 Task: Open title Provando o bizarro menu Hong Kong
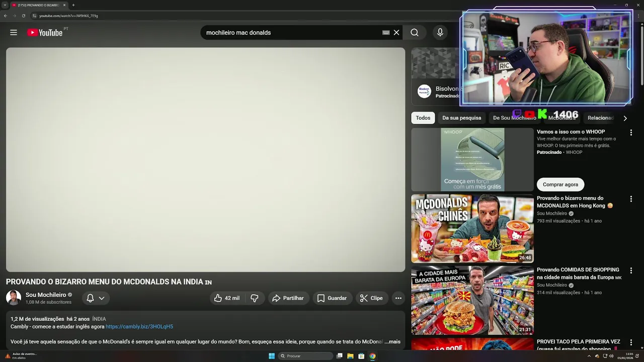[x=575, y=202]
